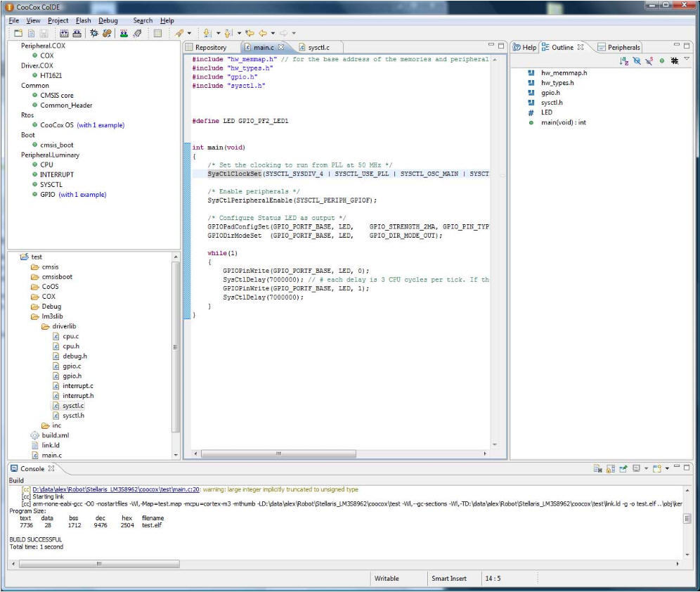
Task: Click the new file page icon
Action: pos(31,33)
